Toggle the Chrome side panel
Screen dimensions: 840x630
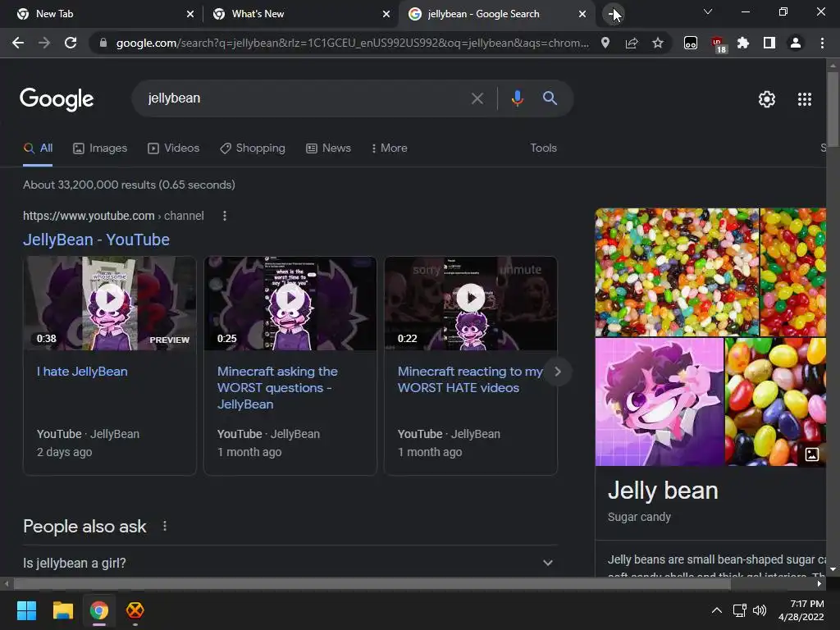tap(769, 43)
